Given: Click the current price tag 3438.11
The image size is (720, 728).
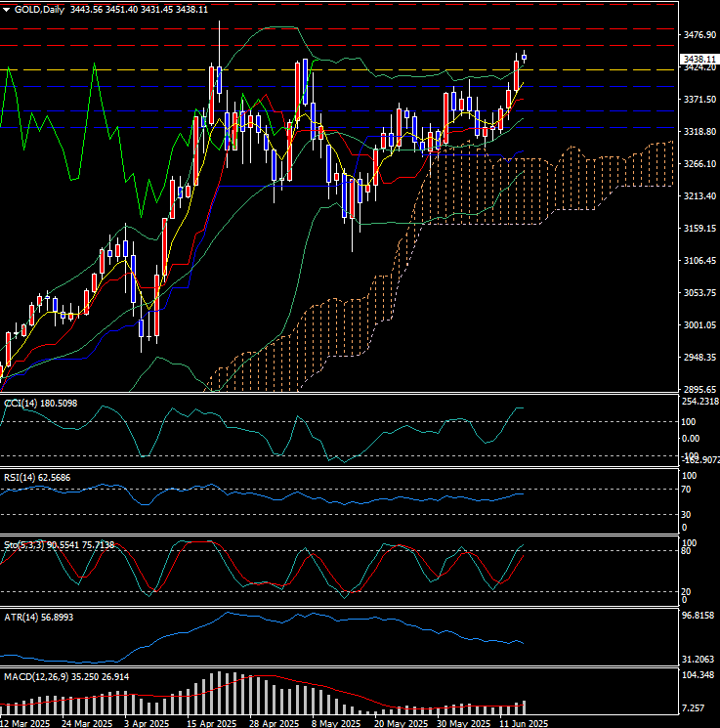Looking at the screenshot, I should pos(699,59).
